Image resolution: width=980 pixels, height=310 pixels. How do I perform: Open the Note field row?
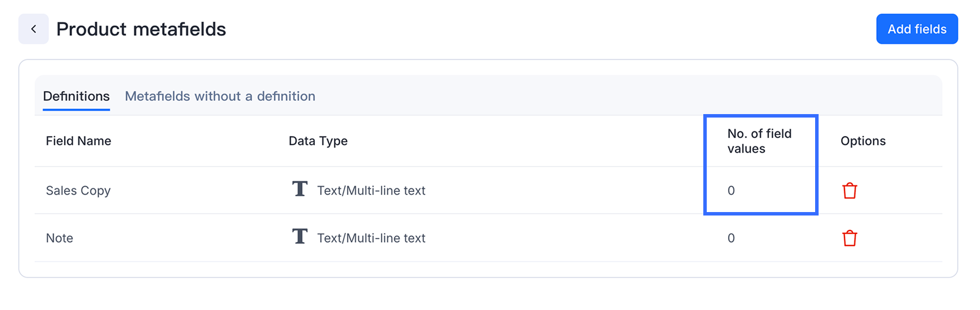click(488, 238)
